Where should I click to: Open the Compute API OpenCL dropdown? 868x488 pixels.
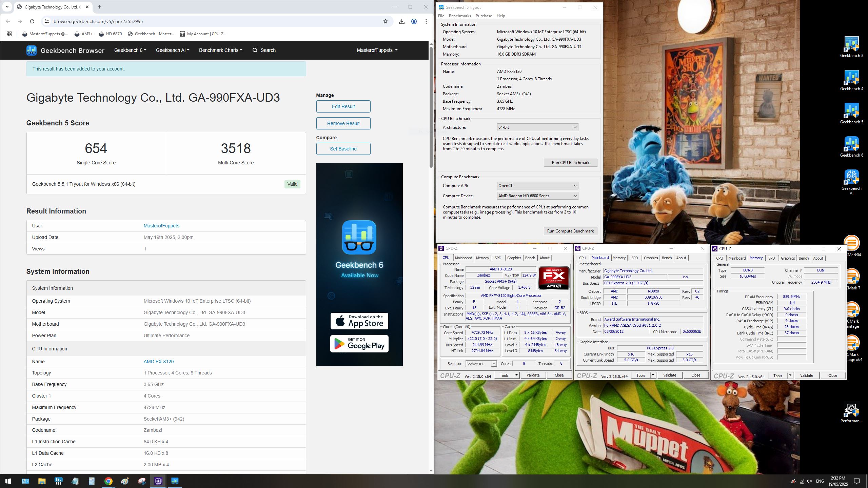point(537,186)
